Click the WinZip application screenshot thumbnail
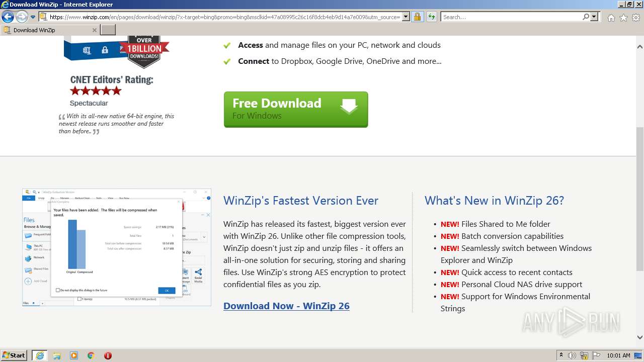This screenshot has width=644, height=362. (117, 247)
